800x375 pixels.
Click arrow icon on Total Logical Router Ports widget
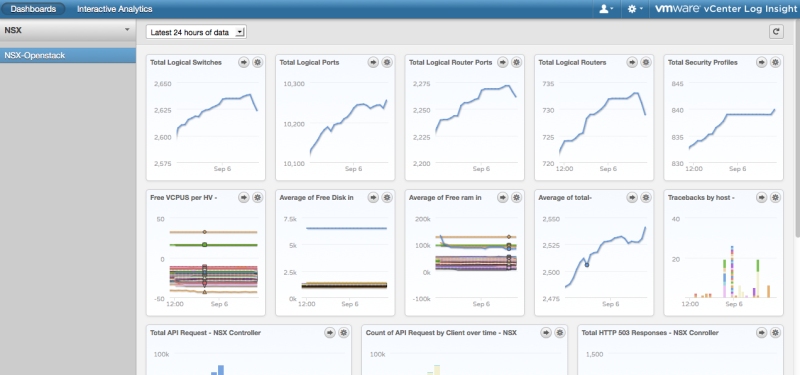[503, 62]
